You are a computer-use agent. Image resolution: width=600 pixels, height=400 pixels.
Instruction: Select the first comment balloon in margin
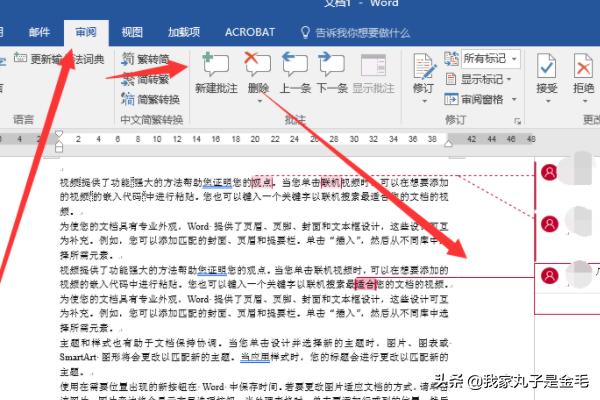coord(567,173)
